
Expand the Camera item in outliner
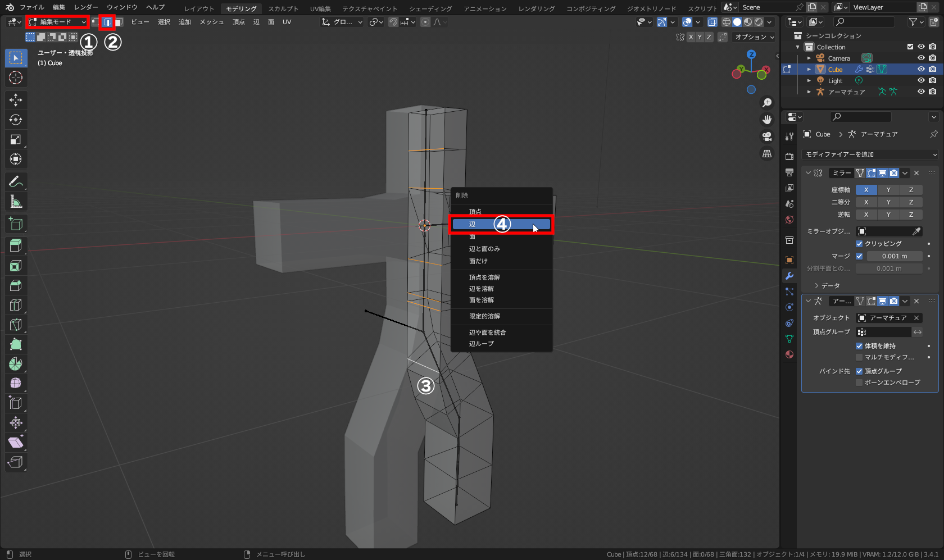coord(809,58)
